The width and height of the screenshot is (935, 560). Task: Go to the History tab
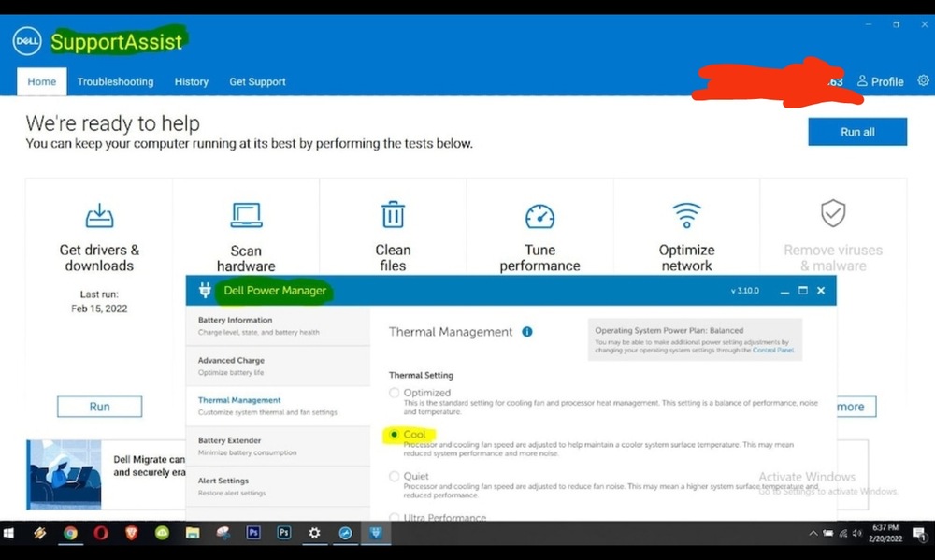[x=192, y=81]
